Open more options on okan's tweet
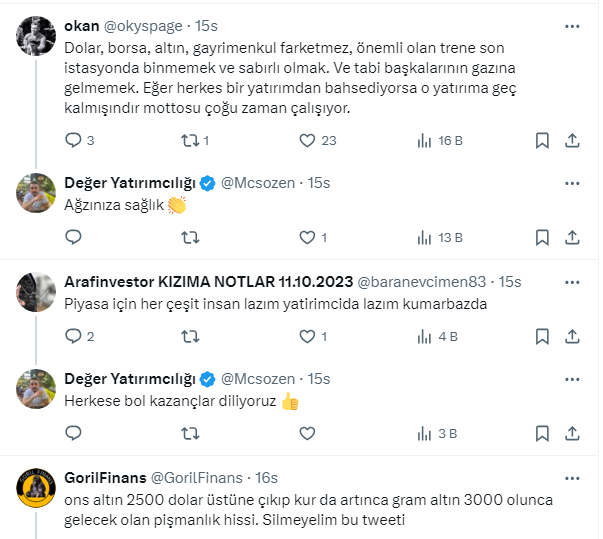 pos(572,25)
